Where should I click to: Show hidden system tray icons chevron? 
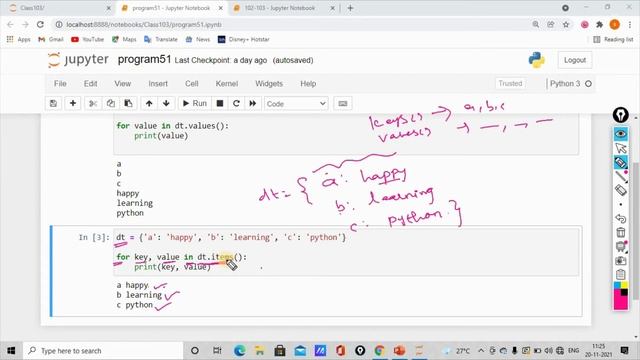pyautogui.click(x=481, y=351)
